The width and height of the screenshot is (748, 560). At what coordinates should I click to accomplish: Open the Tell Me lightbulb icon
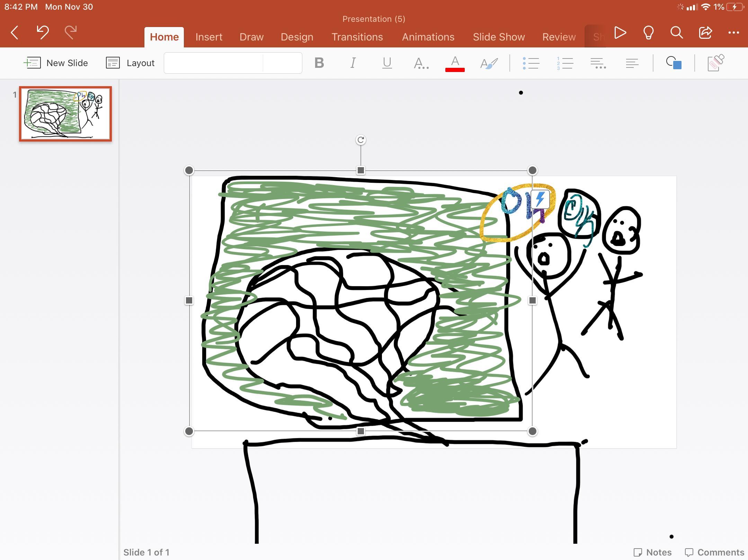pyautogui.click(x=648, y=33)
